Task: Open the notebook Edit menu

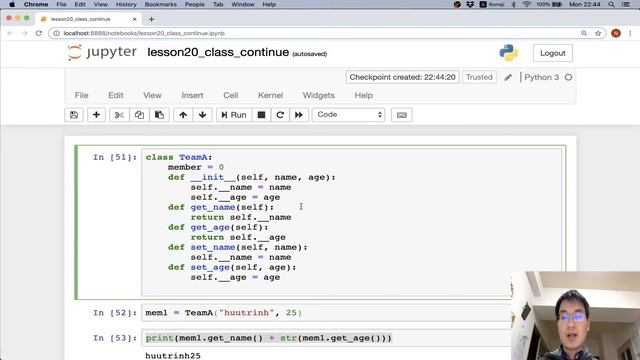Action: click(x=116, y=95)
